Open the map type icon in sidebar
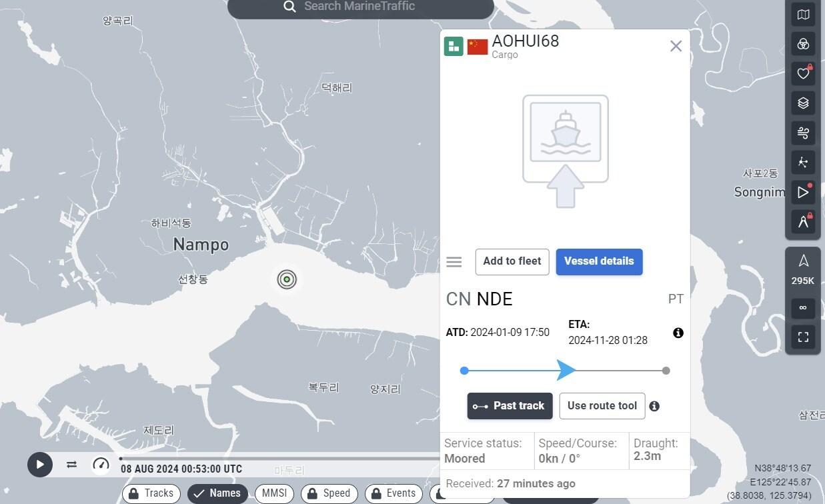Image resolution: width=825 pixels, height=504 pixels. [x=803, y=15]
